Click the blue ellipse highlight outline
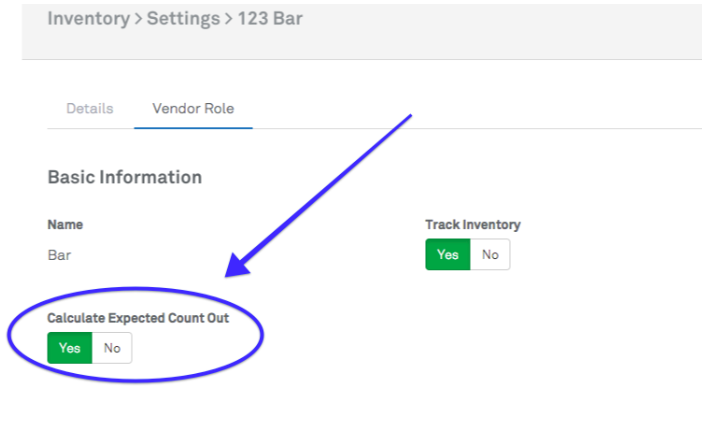702x424 pixels. [x=261, y=340]
